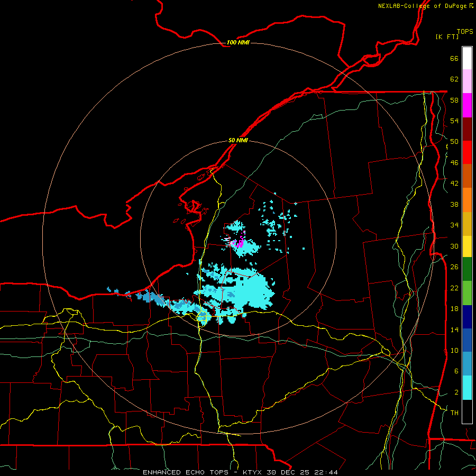Click the K FT units label
This screenshot has width=476, height=476.
[447, 36]
